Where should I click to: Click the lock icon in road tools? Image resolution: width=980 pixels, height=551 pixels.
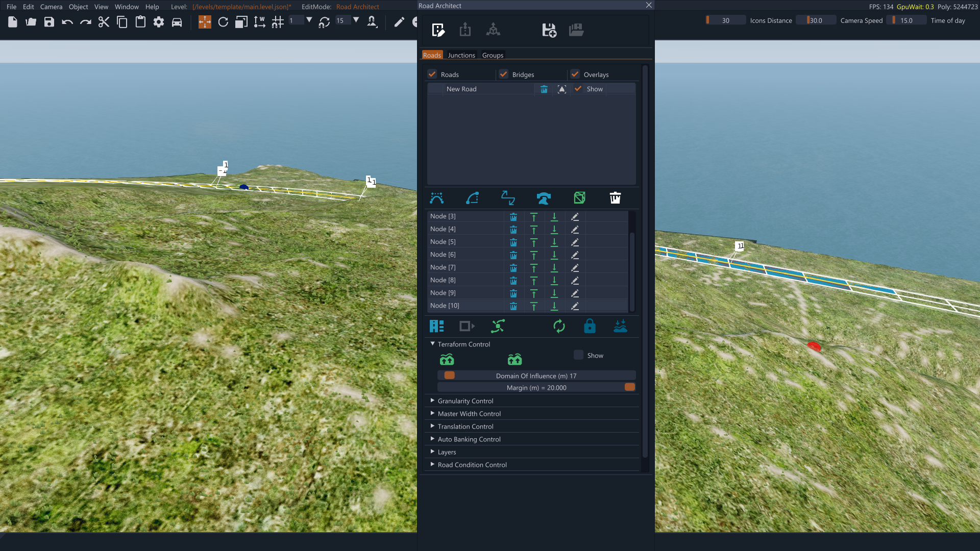point(590,326)
